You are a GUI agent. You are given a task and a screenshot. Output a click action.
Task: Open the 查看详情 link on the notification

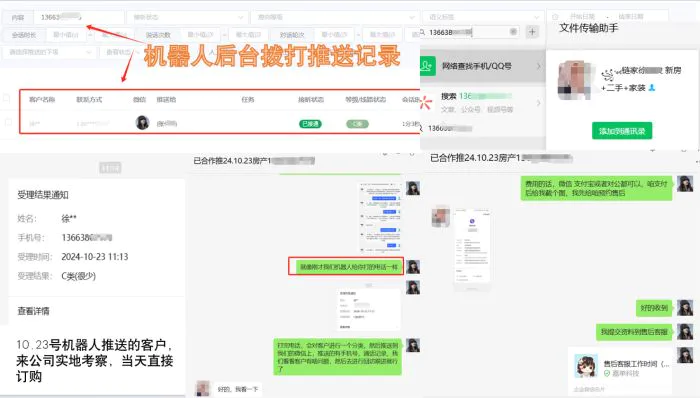pos(33,311)
